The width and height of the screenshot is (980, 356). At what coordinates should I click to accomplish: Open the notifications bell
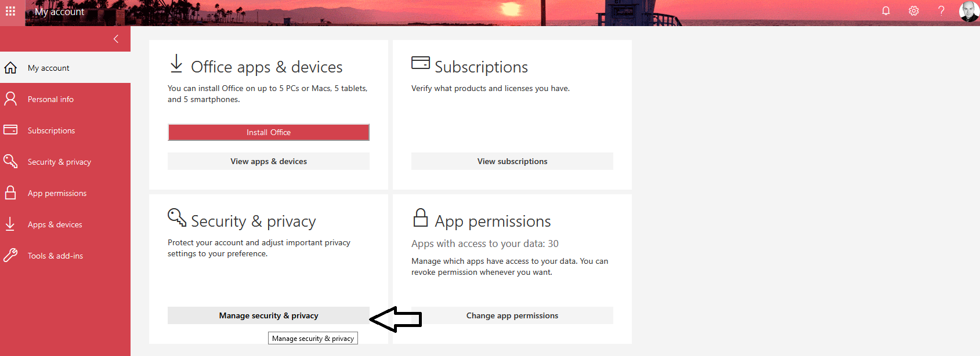pos(886,11)
